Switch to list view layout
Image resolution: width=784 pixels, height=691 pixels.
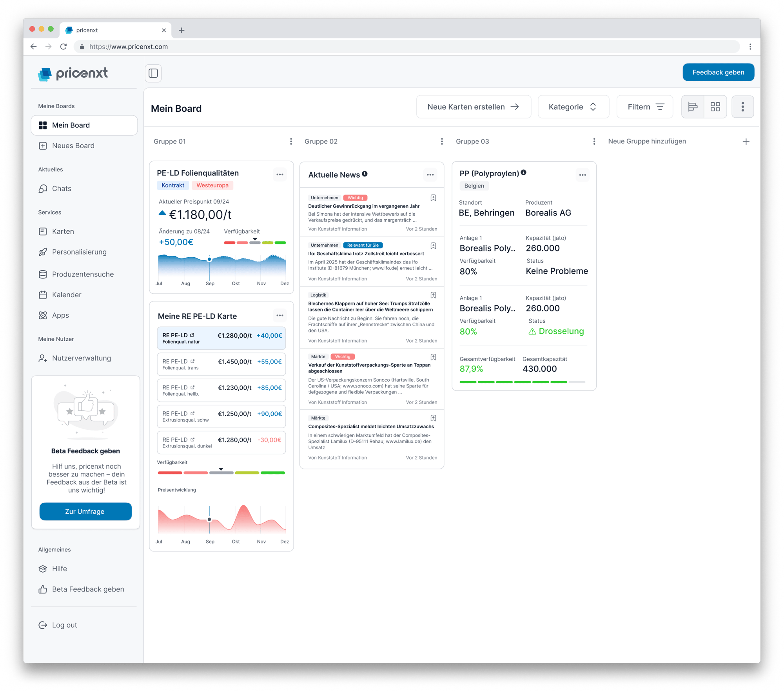[693, 107]
